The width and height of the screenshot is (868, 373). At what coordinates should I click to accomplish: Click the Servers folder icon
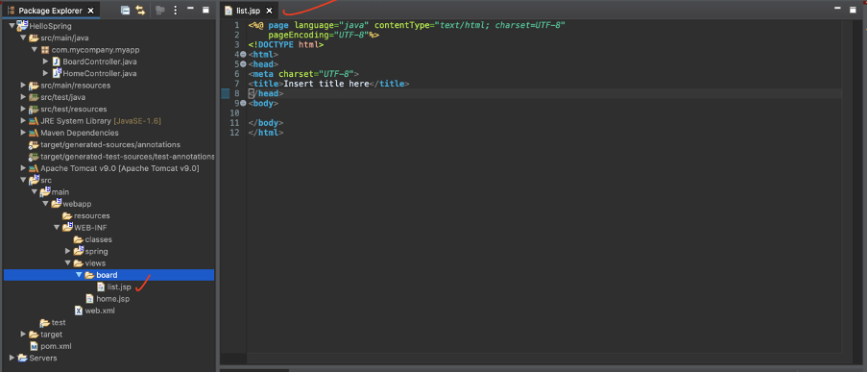click(x=22, y=358)
